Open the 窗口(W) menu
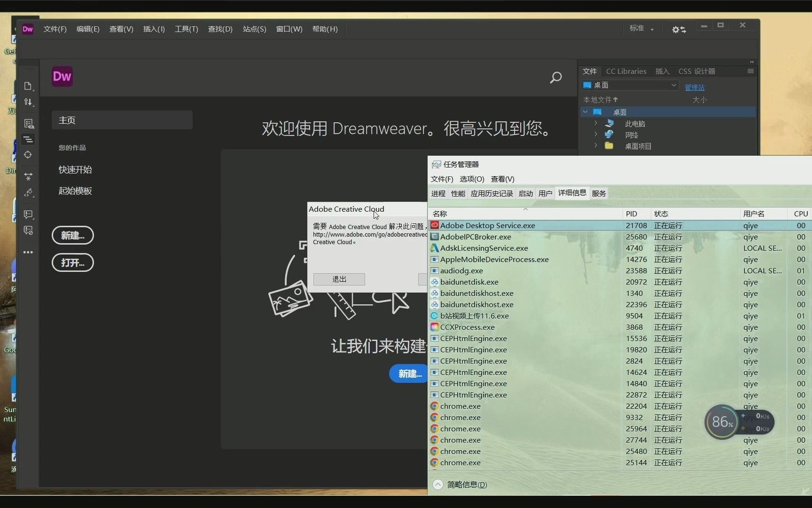This screenshot has height=508, width=812. pyautogui.click(x=289, y=29)
